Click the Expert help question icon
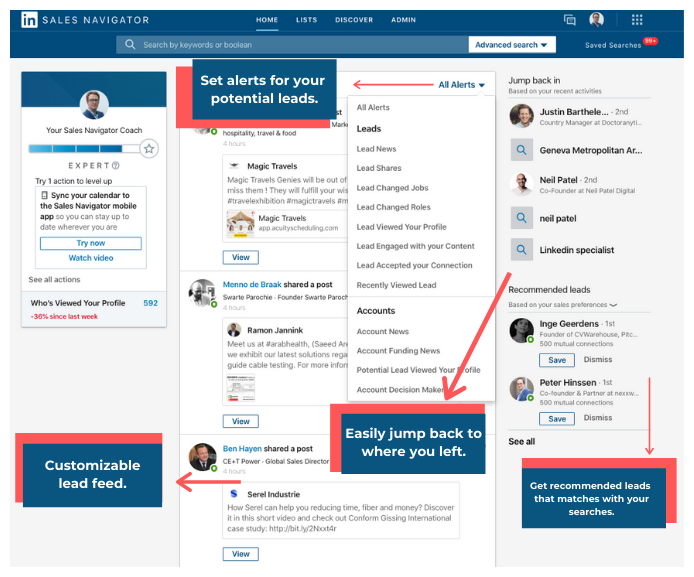Image resolution: width=694 pixels, height=577 pixels. (x=116, y=165)
